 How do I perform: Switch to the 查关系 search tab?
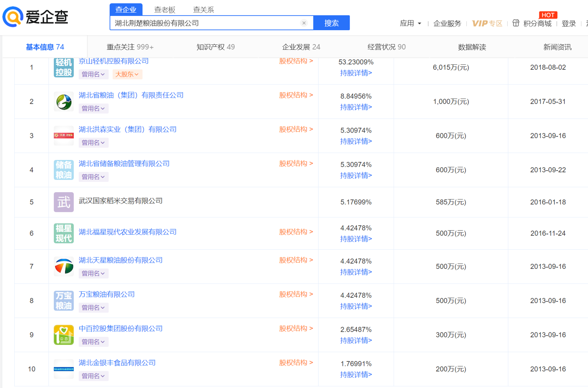(203, 9)
